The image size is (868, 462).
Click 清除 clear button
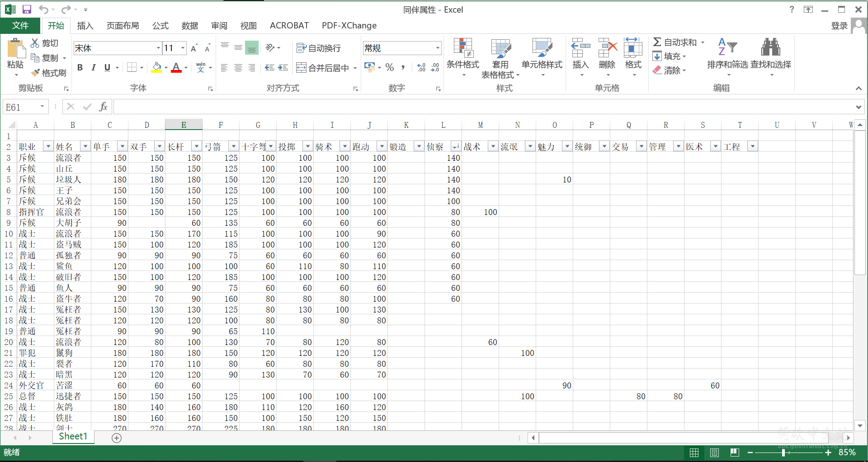pos(669,70)
